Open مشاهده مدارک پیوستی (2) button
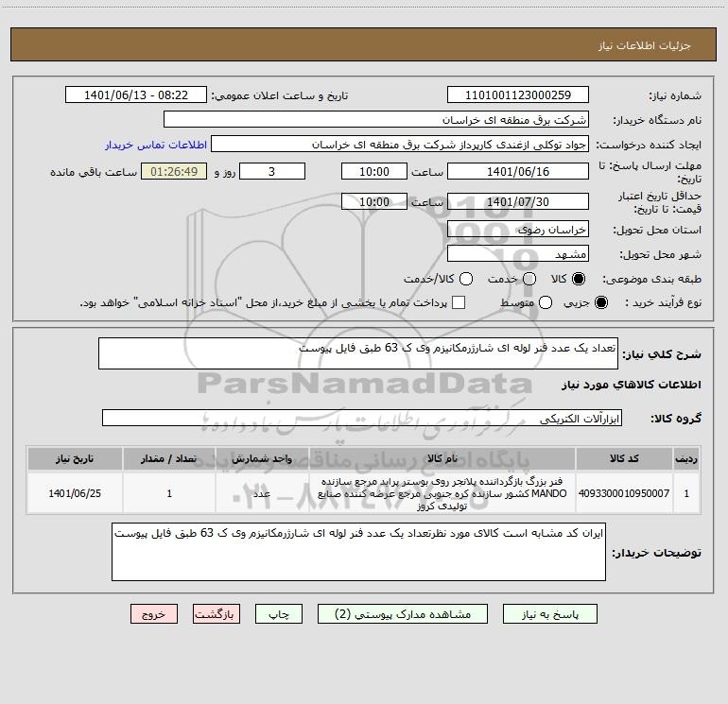Image resolution: width=728 pixels, height=704 pixels. tap(403, 614)
